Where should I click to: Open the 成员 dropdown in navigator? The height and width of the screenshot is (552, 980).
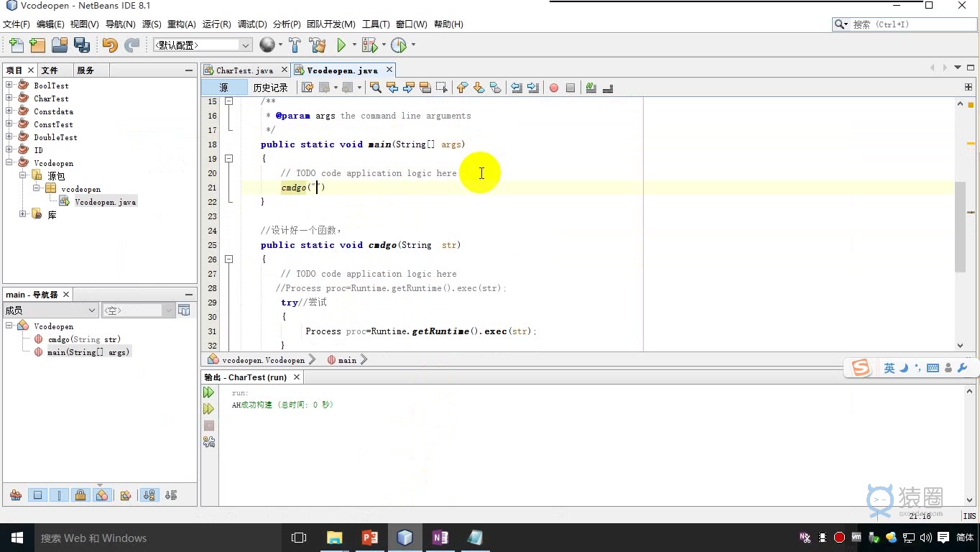pos(50,310)
